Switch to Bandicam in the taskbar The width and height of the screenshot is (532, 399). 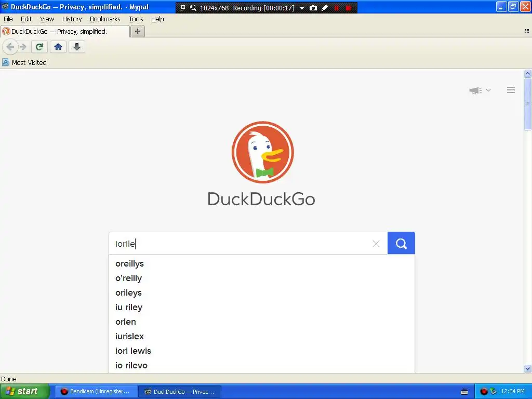point(96,391)
